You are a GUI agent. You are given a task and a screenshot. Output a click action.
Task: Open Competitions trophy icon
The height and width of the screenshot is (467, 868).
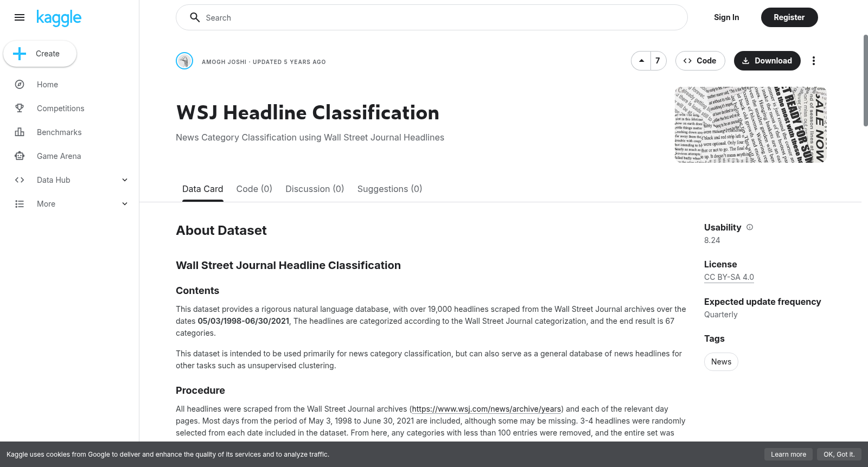coord(20,108)
